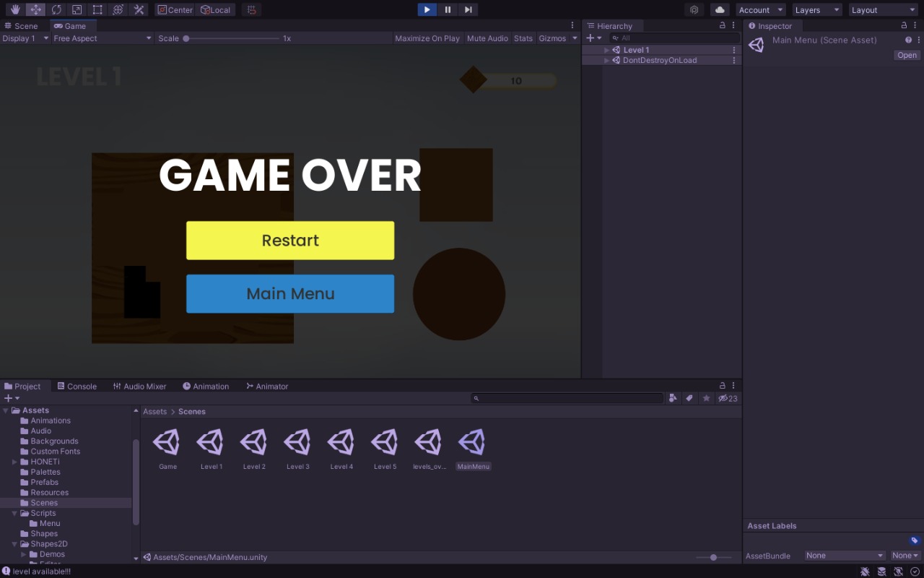Open search by asset type in Project panel

click(673, 398)
